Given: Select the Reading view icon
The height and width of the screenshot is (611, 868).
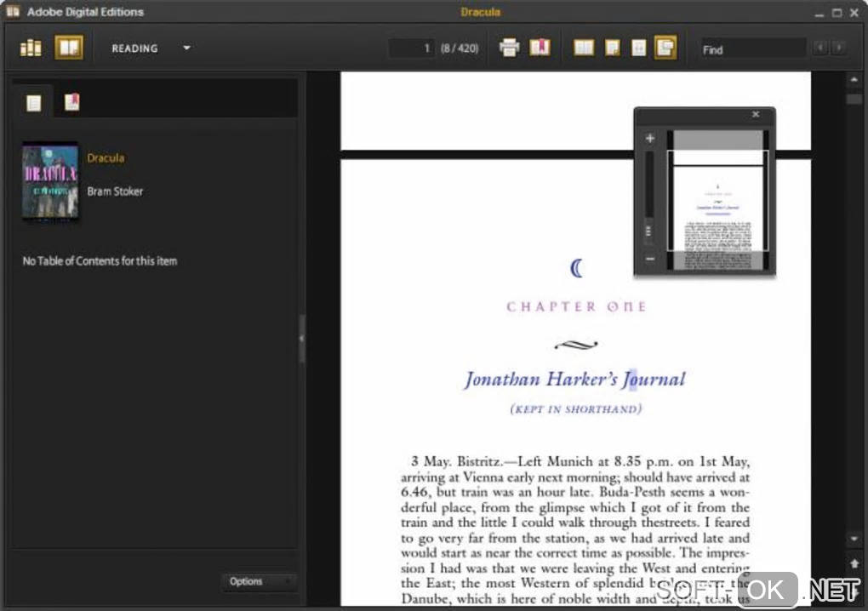Looking at the screenshot, I should coord(69,48).
